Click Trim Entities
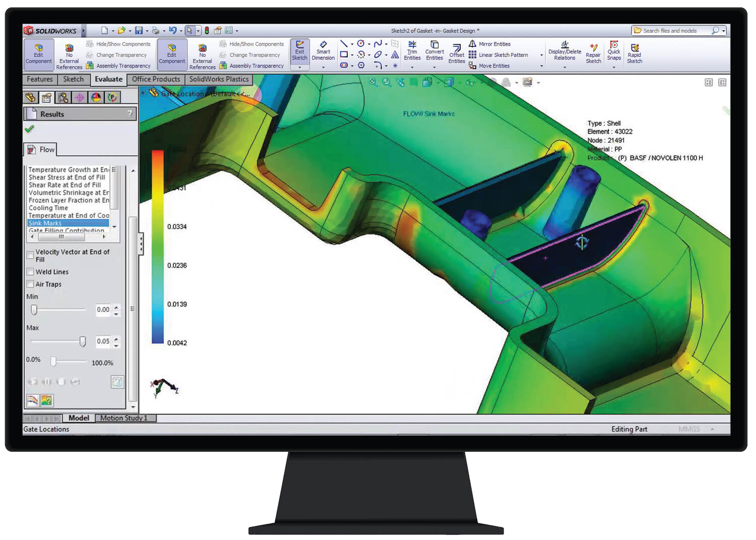The height and width of the screenshot is (540, 756). [x=412, y=51]
